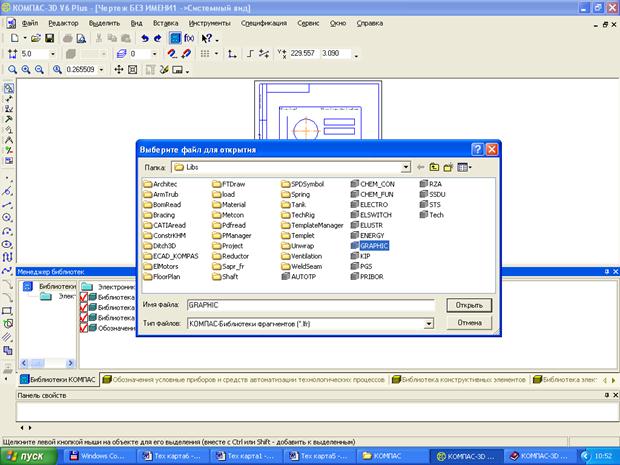The height and width of the screenshot is (465, 620).
Task: Open the Инструменты menu
Action: pyautogui.click(x=210, y=23)
